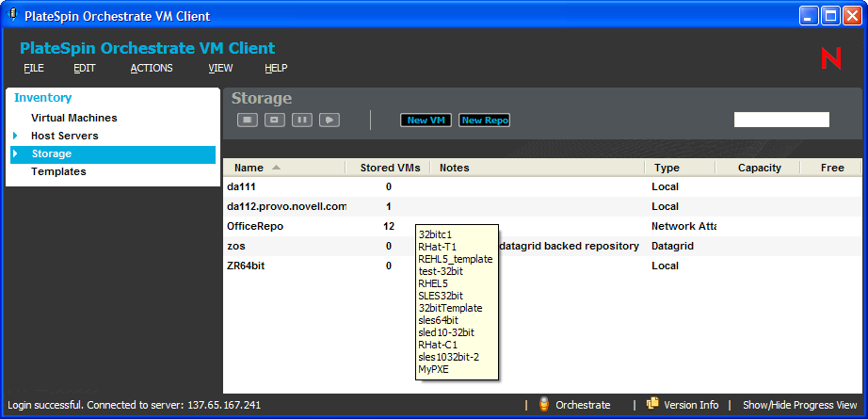
Task: Click the Stop VM toolbar button
Action: [248, 120]
